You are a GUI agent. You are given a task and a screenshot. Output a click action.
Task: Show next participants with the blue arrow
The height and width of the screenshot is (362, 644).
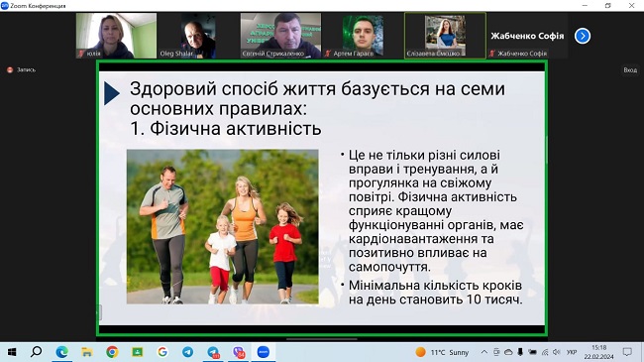[x=583, y=36]
